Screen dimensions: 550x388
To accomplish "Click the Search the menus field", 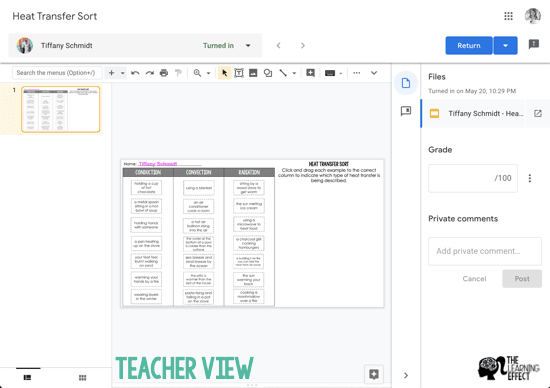I will pos(57,73).
